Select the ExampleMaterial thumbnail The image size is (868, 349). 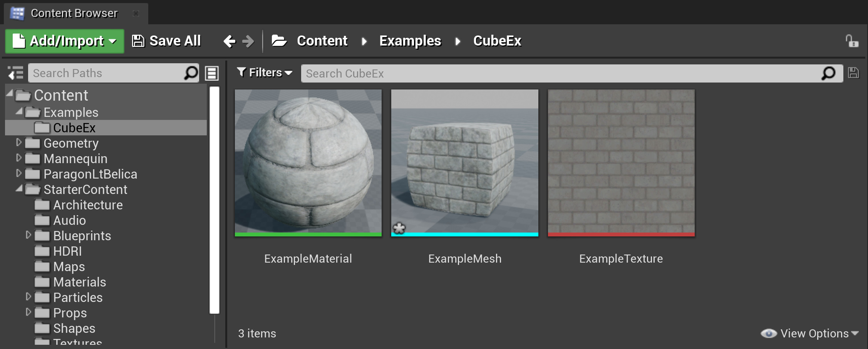click(x=308, y=163)
